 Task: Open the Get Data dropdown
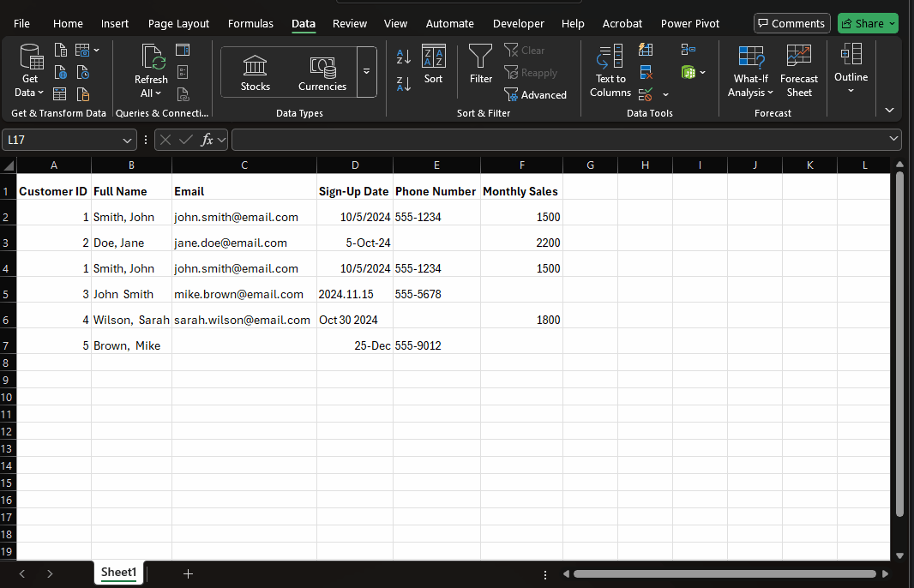(29, 72)
